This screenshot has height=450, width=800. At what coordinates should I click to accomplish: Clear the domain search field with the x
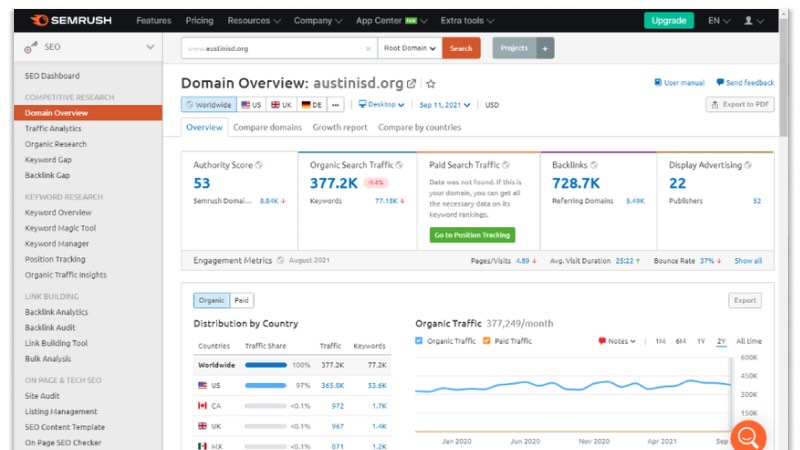point(368,48)
